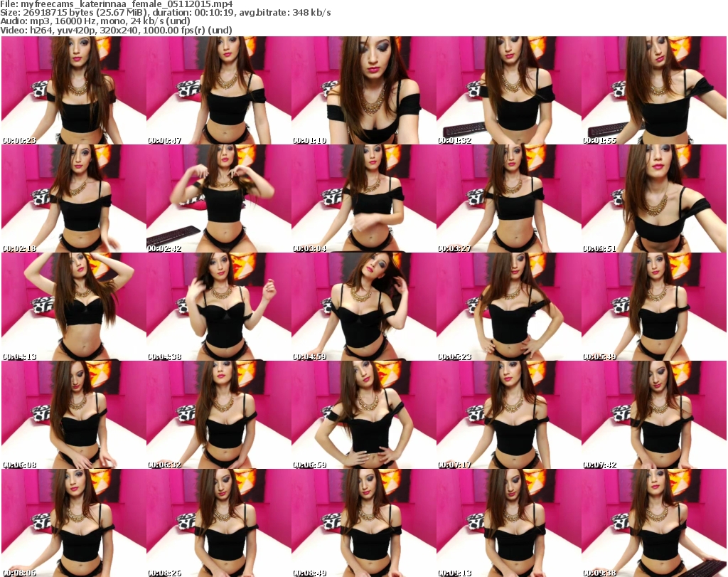
Task: Pick the thumbnail at 00:03:51
Action: [x=653, y=198]
